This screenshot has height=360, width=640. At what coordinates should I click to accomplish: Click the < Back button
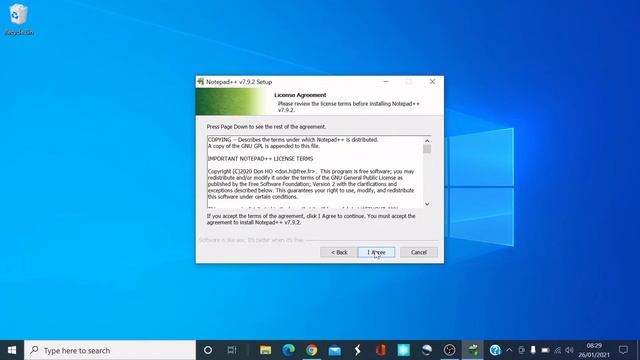(x=339, y=252)
